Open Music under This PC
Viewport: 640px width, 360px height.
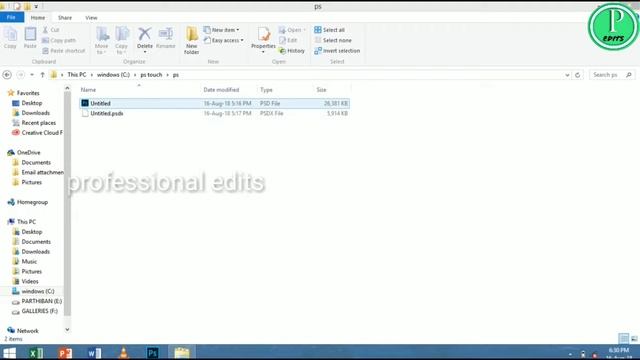[x=24, y=261]
